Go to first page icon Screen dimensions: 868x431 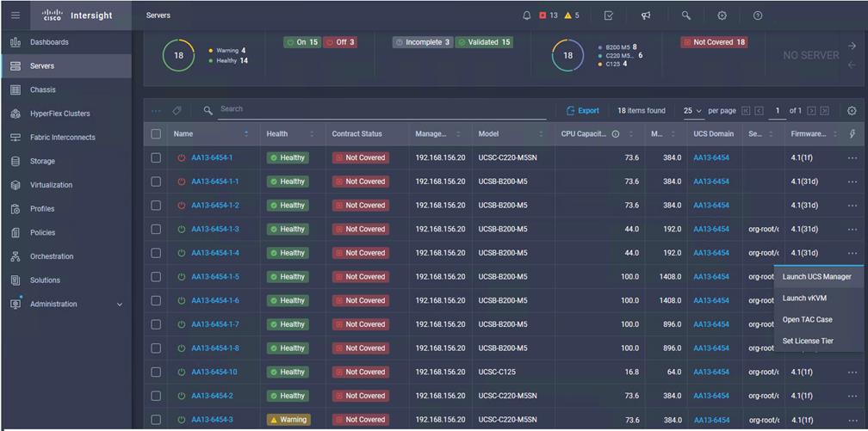(746, 111)
